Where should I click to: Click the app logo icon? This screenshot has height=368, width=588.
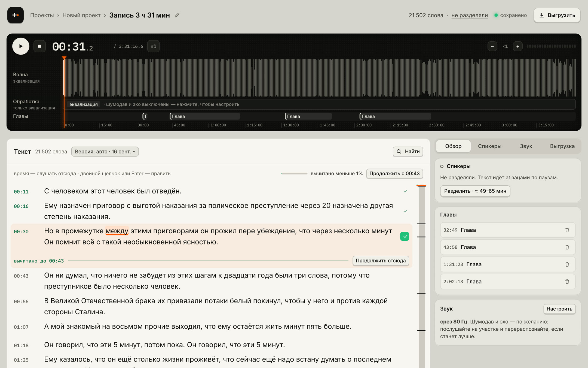[x=16, y=15]
